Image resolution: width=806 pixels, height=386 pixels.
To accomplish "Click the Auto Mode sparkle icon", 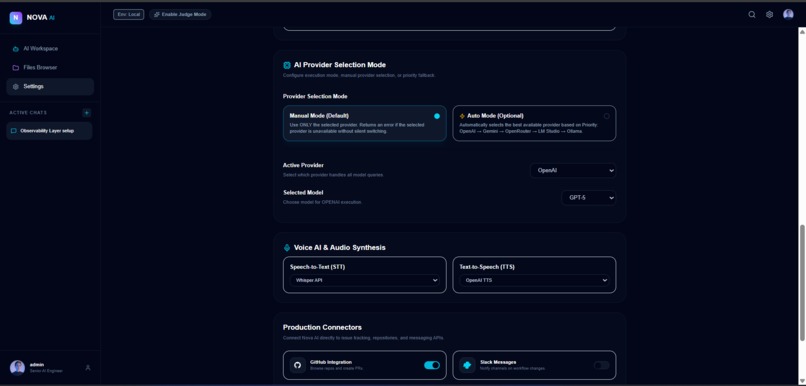I will tap(462, 116).
